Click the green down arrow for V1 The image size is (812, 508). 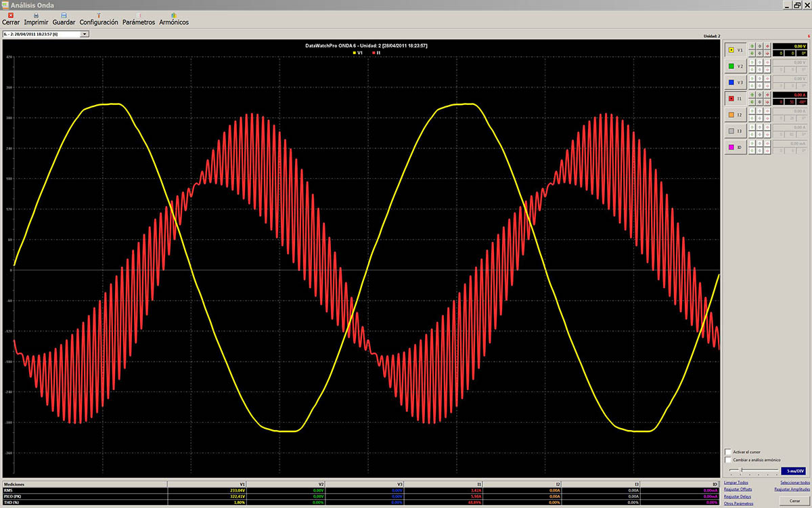[x=752, y=54]
